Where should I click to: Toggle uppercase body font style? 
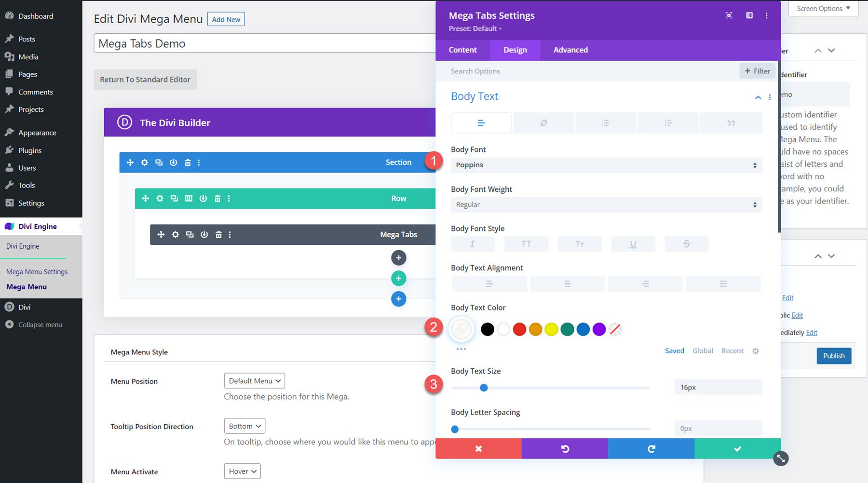[x=526, y=244]
